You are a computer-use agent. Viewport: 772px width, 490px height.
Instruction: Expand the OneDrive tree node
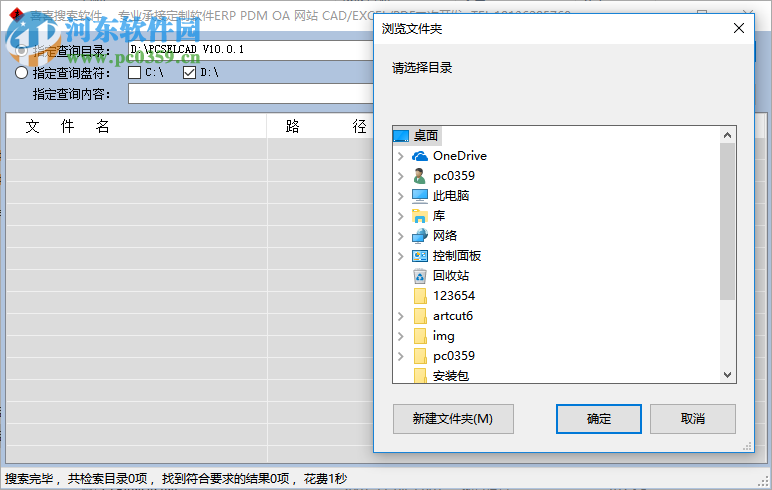pyautogui.click(x=401, y=156)
